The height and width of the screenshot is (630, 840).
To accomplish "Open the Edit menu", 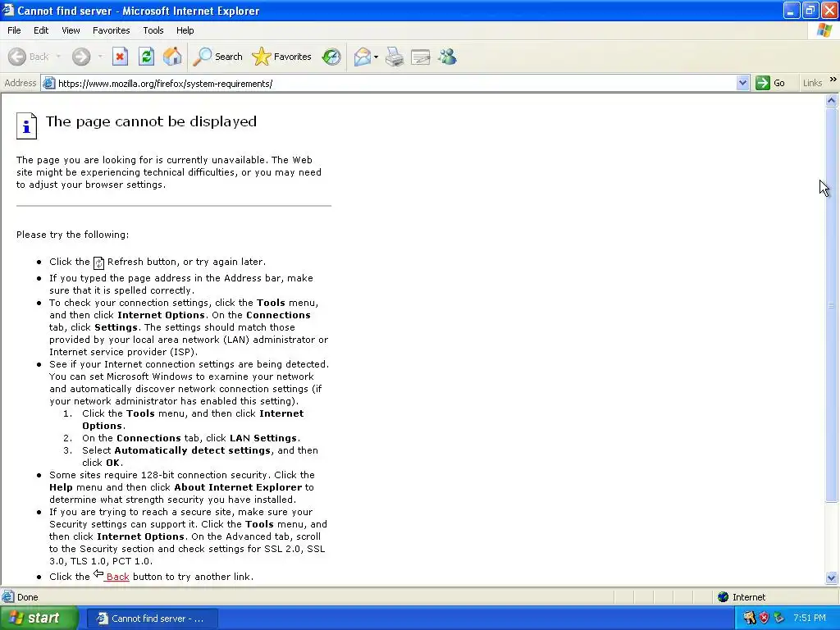I will (x=41, y=30).
